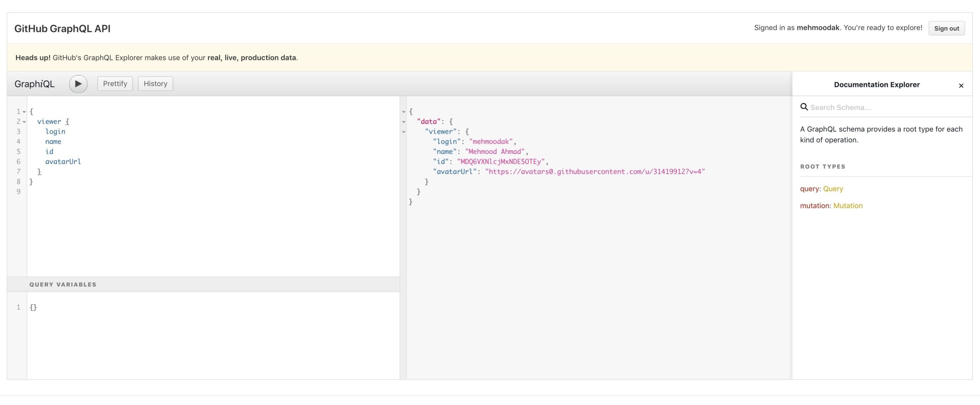Click the "avatarUrl" key in results

[x=455, y=171]
